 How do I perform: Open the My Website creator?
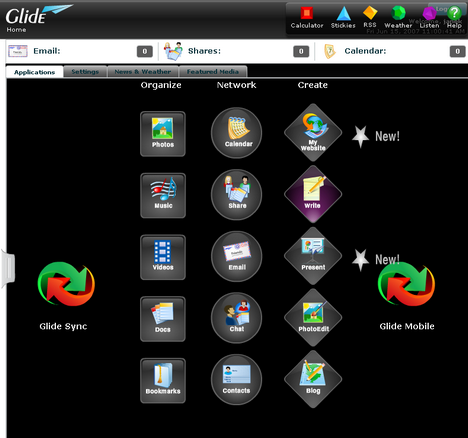tap(313, 132)
